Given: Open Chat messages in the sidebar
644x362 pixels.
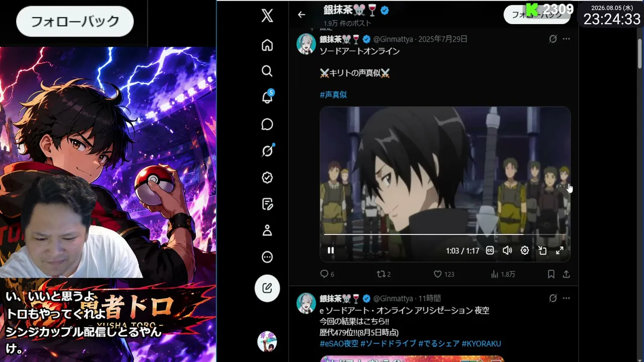Looking at the screenshot, I should 267,124.
